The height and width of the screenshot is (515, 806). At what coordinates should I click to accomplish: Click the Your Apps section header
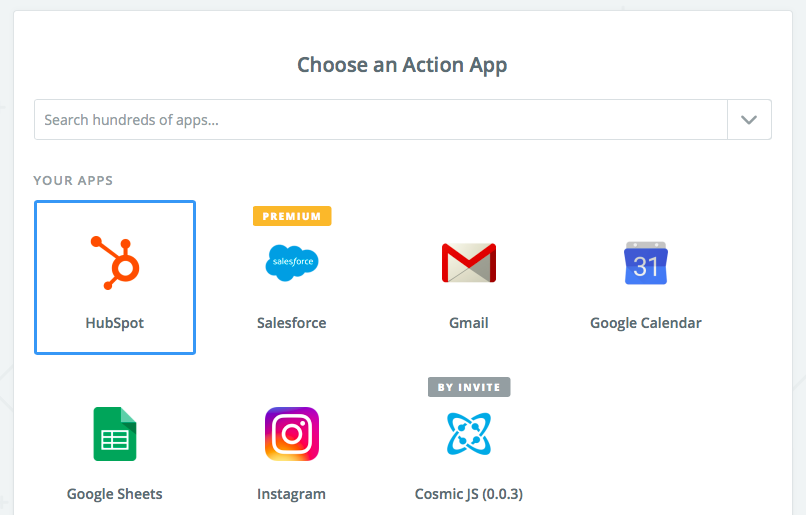pyautogui.click(x=73, y=181)
